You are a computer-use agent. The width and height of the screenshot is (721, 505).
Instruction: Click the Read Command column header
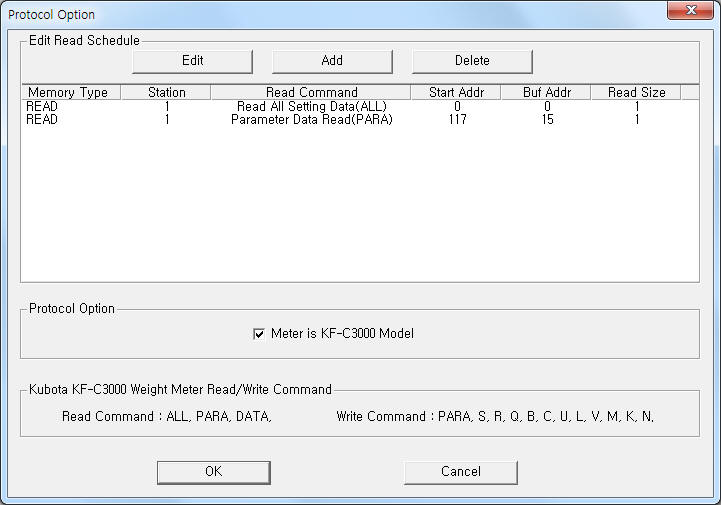tap(311, 93)
